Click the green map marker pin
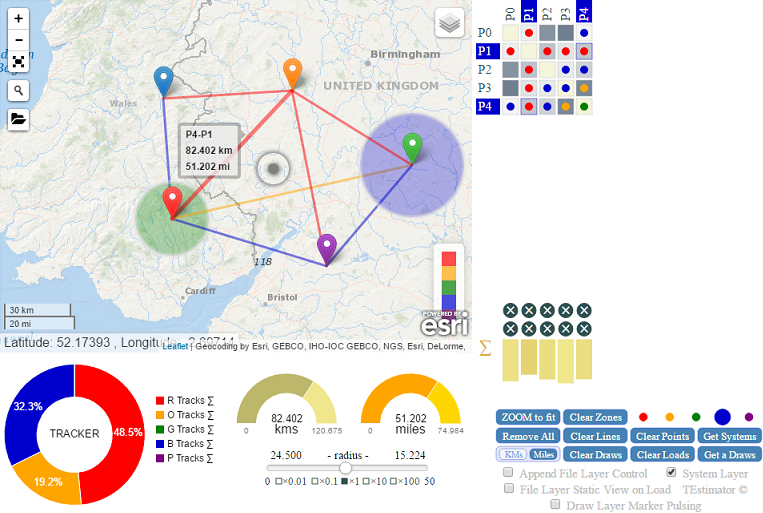This screenshot has height=513, width=763. coord(412,148)
